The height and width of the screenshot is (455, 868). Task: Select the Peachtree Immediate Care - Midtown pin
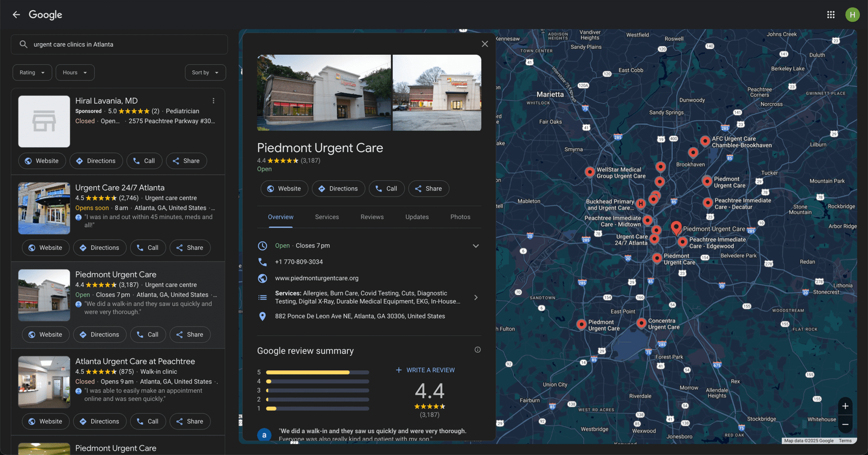tap(648, 220)
